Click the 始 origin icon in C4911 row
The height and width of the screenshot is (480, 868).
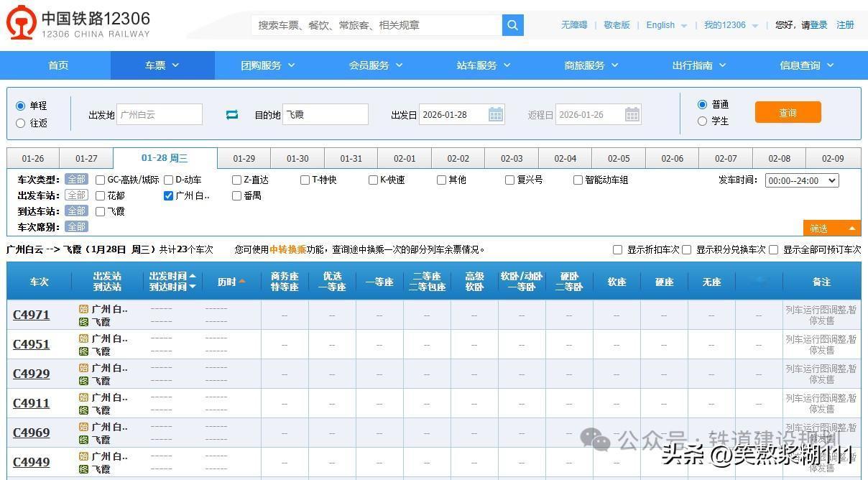[x=83, y=397]
